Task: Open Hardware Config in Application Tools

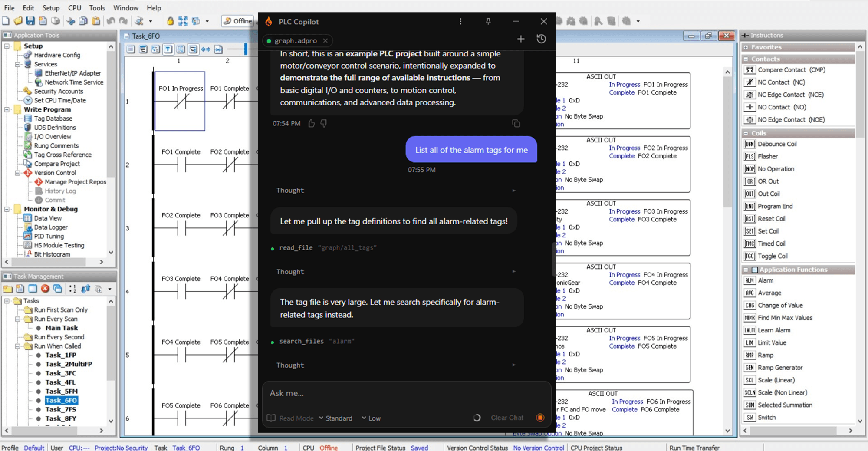Action: tap(57, 55)
